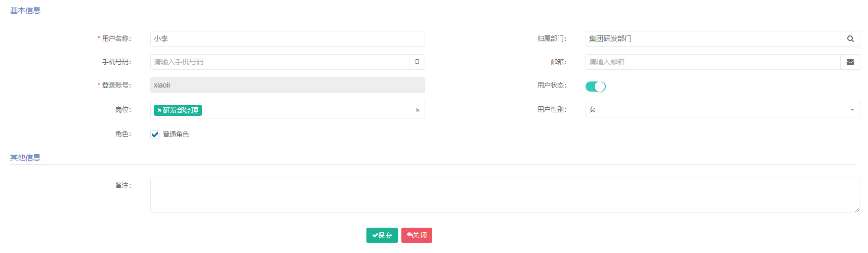
Task: Click the envelope icon beside email field
Action: pos(850,62)
